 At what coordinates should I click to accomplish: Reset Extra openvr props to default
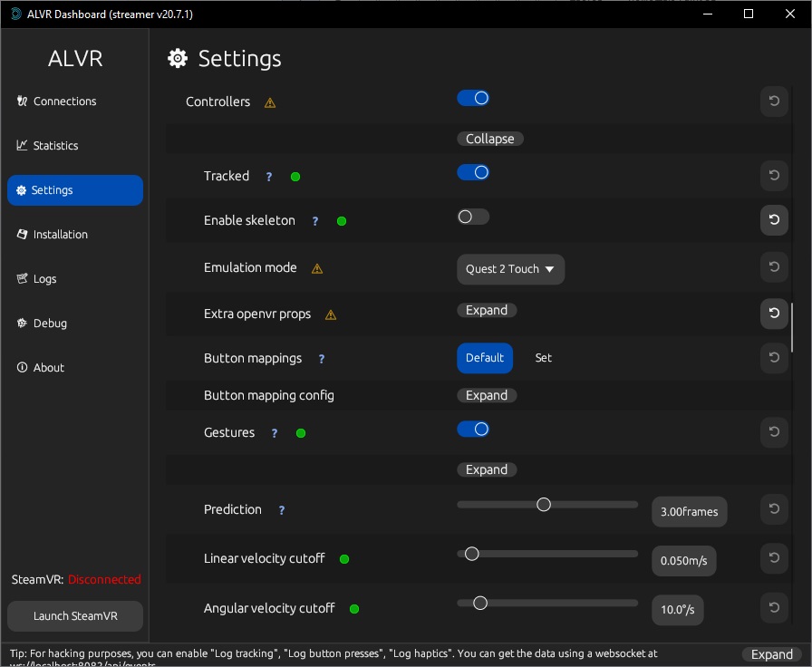click(x=774, y=313)
